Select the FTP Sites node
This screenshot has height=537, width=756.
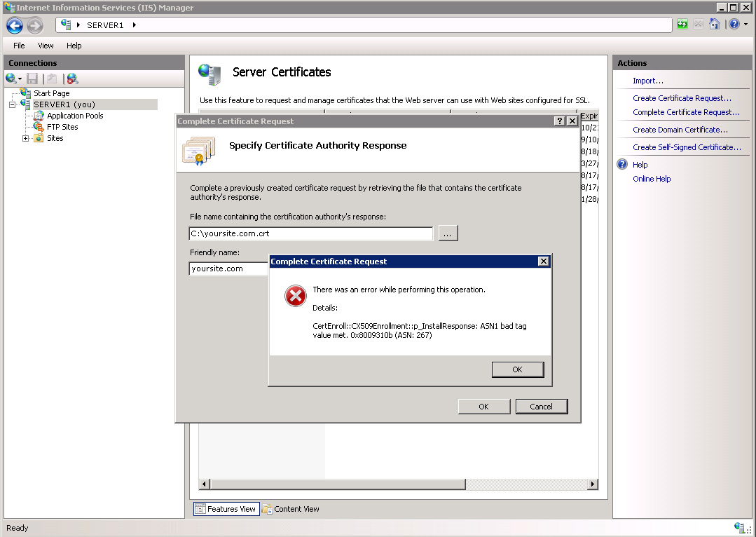(62, 127)
